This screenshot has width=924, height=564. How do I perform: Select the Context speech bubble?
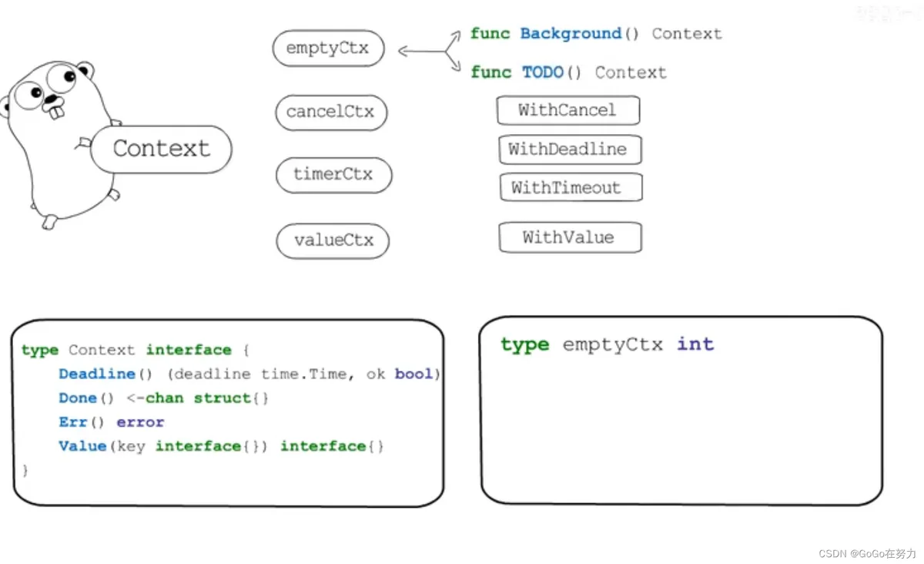click(161, 149)
